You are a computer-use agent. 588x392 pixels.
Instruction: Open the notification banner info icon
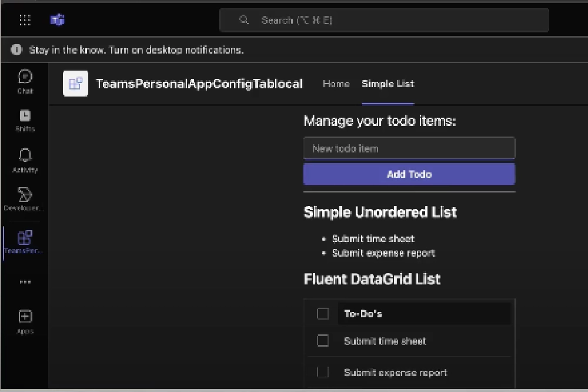[16, 50]
